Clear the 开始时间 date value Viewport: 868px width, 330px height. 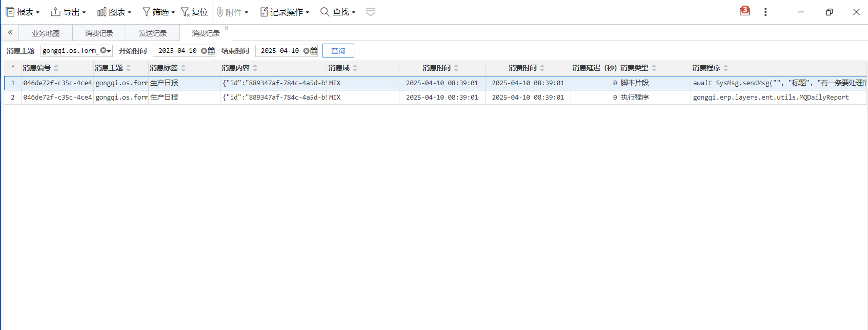[x=204, y=51]
